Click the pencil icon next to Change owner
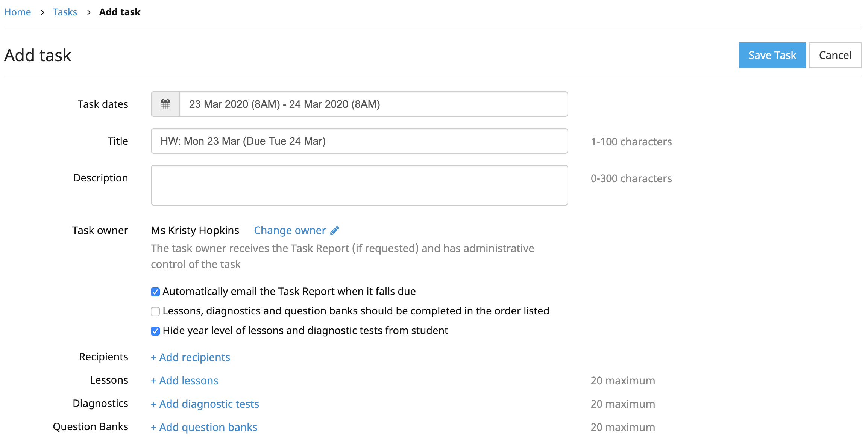Image resolution: width=868 pixels, height=446 pixels. [335, 230]
